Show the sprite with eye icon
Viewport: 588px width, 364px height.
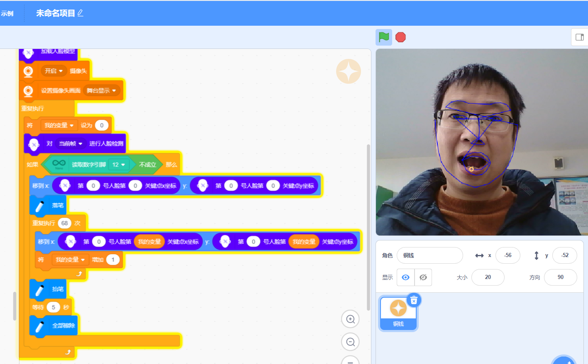[406, 277]
